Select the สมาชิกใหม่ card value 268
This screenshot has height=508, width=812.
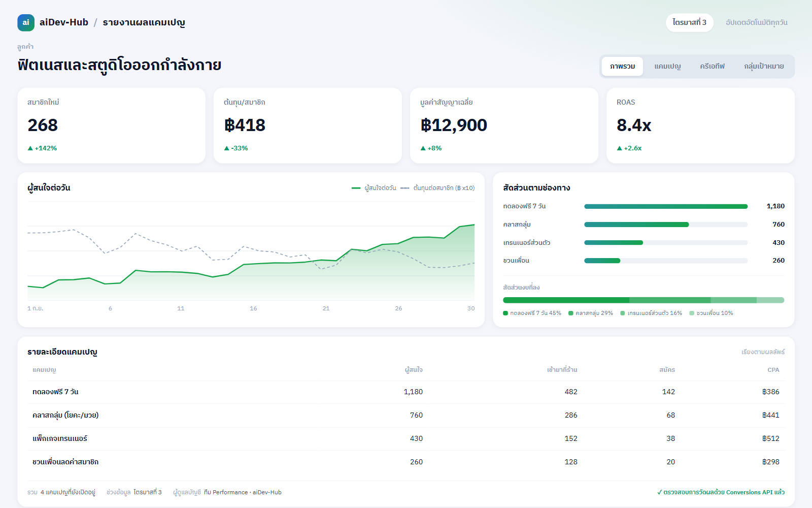point(43,125)
